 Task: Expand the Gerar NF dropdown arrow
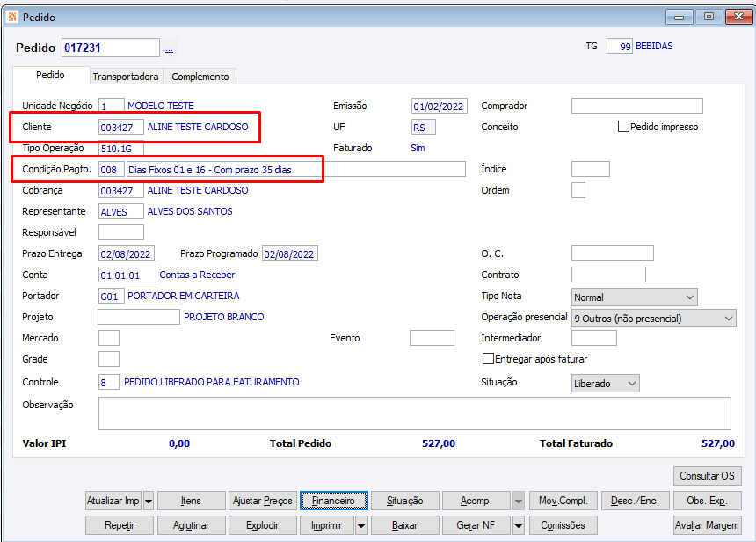[519, 525]
